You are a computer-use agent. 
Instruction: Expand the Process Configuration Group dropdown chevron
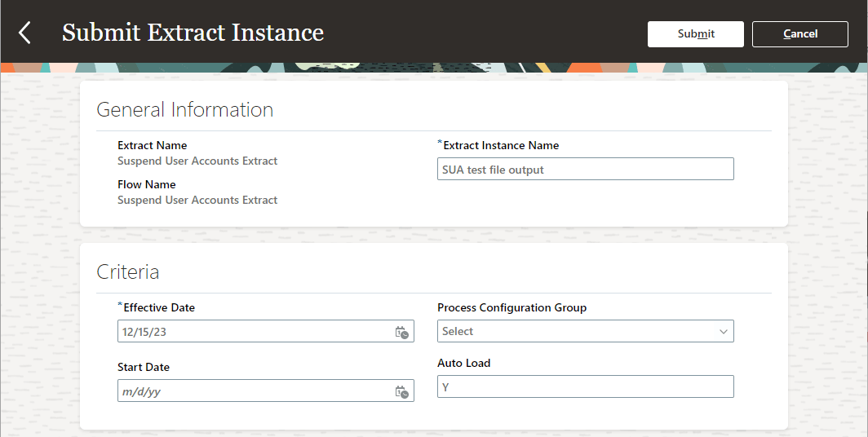coord(723,332)
